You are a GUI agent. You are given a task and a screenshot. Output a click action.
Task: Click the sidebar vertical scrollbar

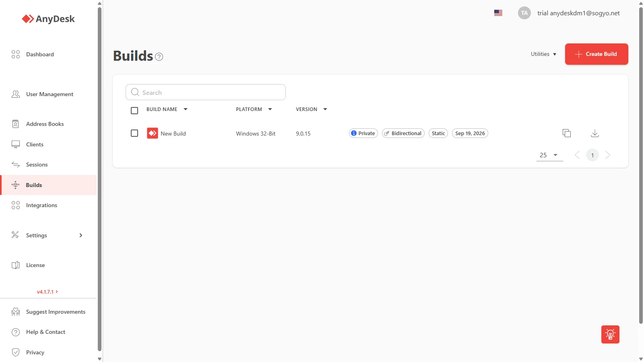(99, 179)
